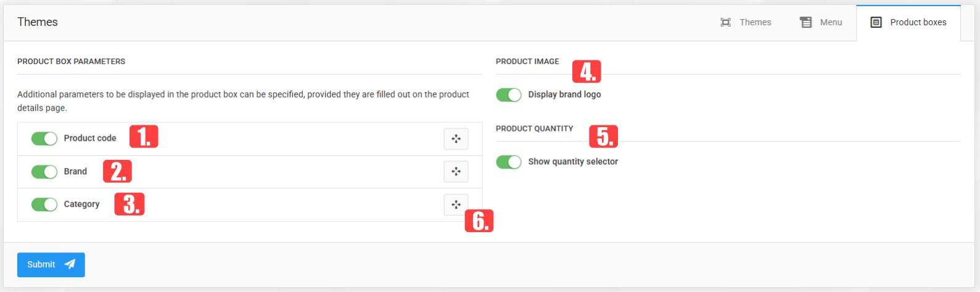Screen dimensions: 980x292
Task: Open the Menu tab
Action: coord(821,22)
